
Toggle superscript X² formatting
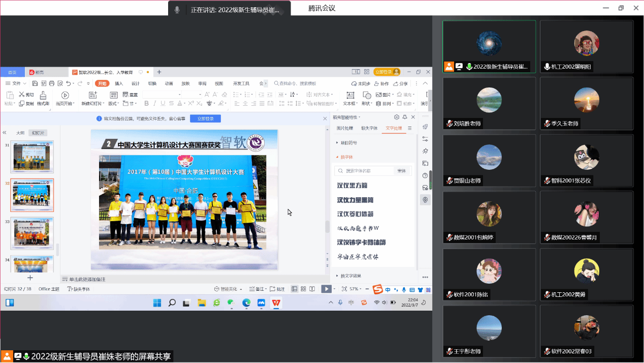click(191, 104)
